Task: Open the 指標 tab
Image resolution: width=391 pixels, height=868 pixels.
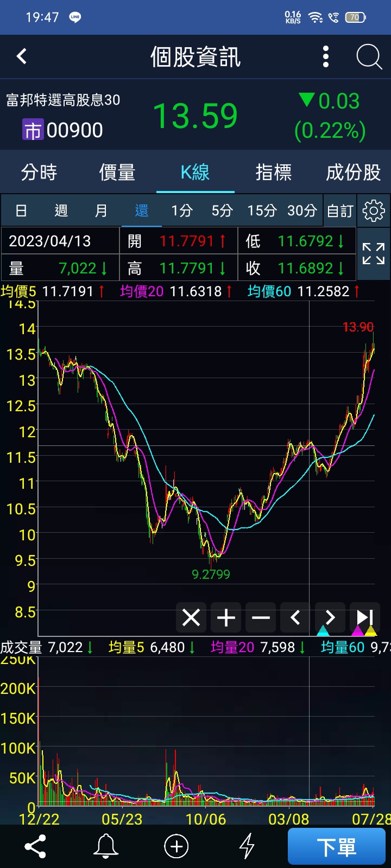Action: [274, 173]
